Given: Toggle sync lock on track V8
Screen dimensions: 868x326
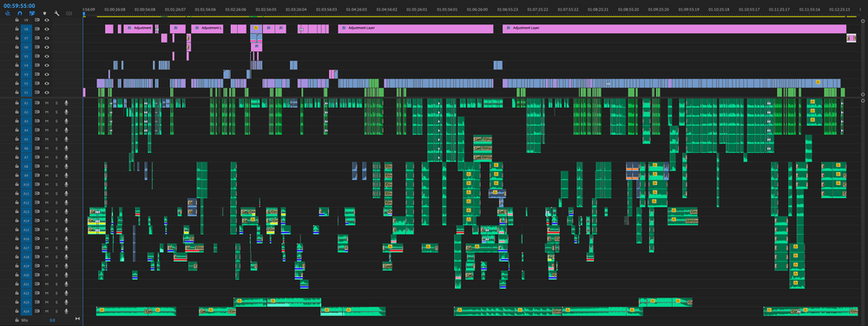Looking at the screenshot, I should click(x=37, y=29).
